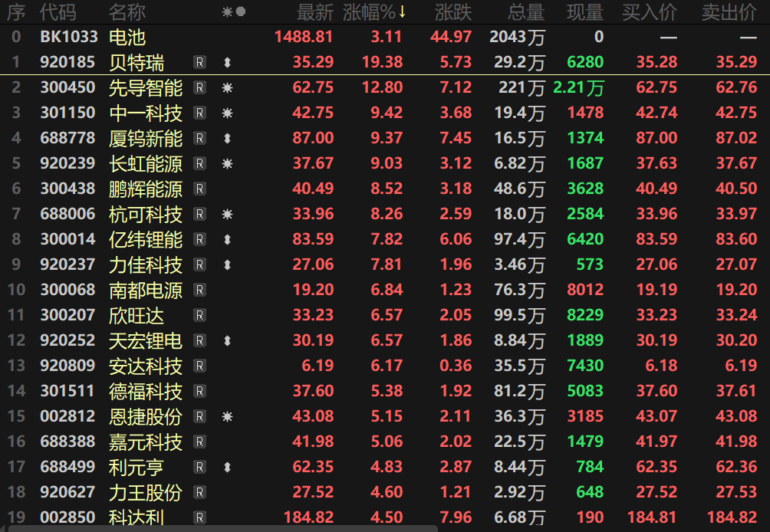Click the 卖出价 column header
Viewport: 770px width, 532px height.
pyautogui.click(x=729, y=12)
